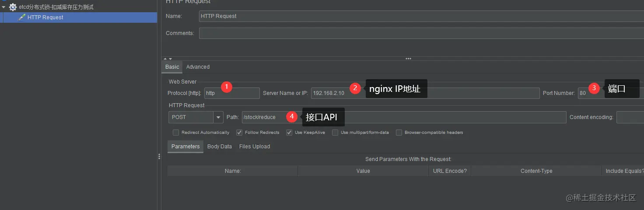Enable Browser-compatible headers checkbox

coord(399,133)
